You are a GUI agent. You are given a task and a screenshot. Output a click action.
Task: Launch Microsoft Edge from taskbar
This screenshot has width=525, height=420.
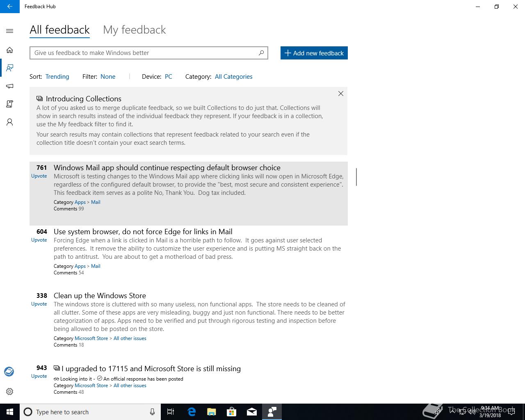click(191, 412)
